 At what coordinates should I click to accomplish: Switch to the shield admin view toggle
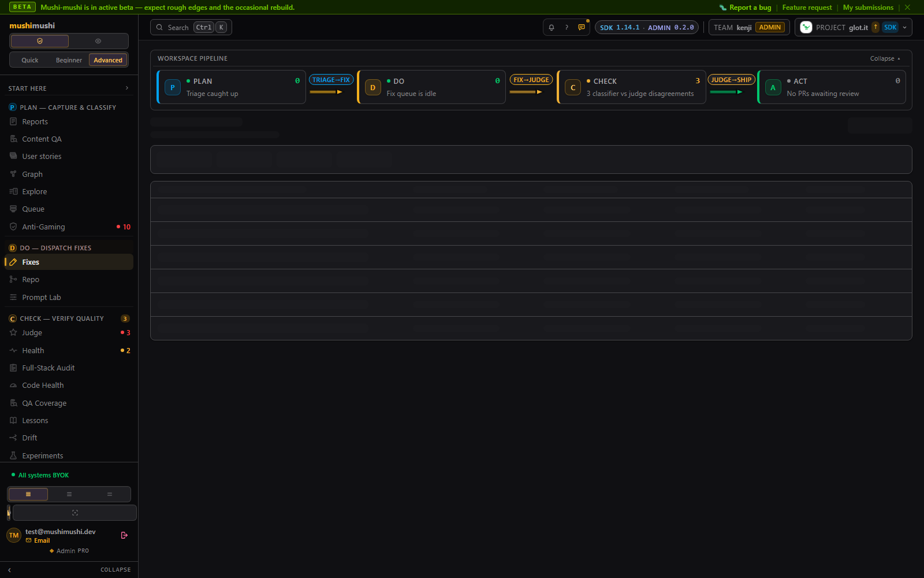click(40, 41)
